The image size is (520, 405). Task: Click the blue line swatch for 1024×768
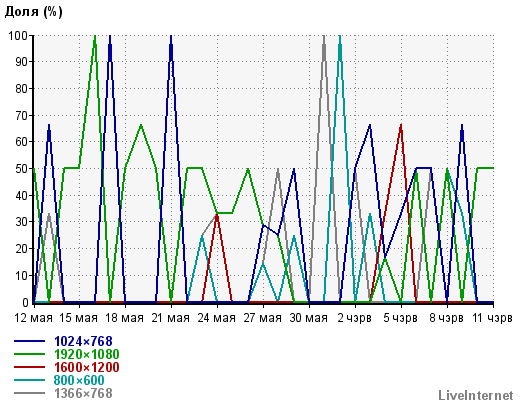(x=29, y=341)
